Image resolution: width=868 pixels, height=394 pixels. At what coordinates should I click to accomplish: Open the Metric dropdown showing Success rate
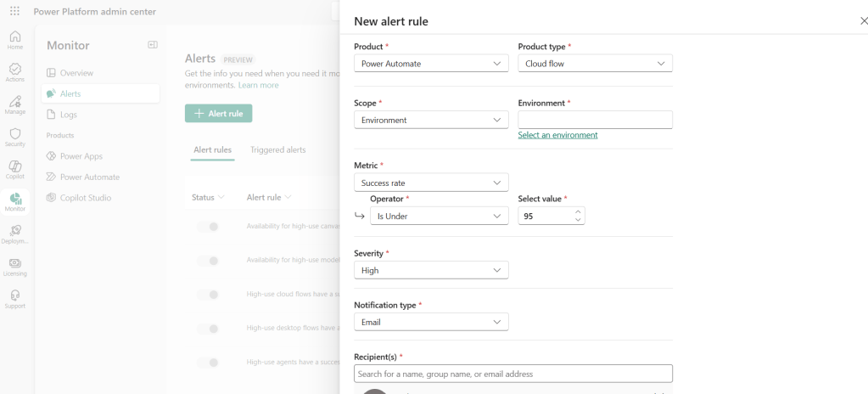tap(430, 183)
